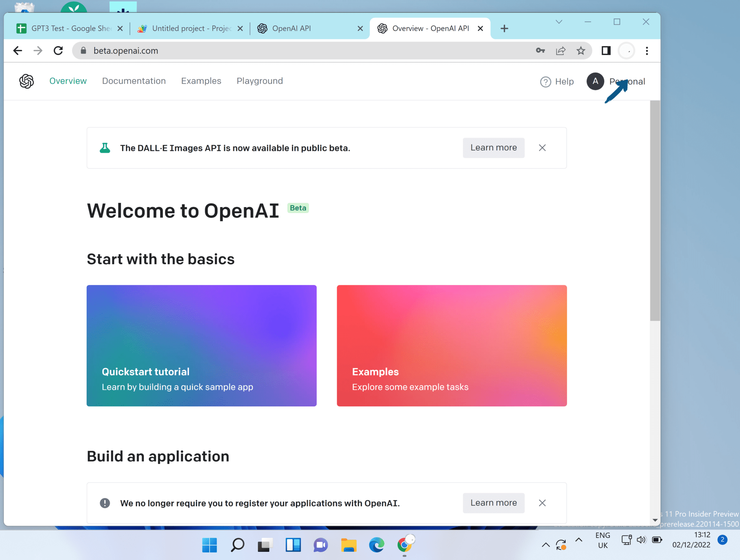Screen dimensions: 740x560
Task: Click the account avatar labeled A
Action: tap(595, 81)
